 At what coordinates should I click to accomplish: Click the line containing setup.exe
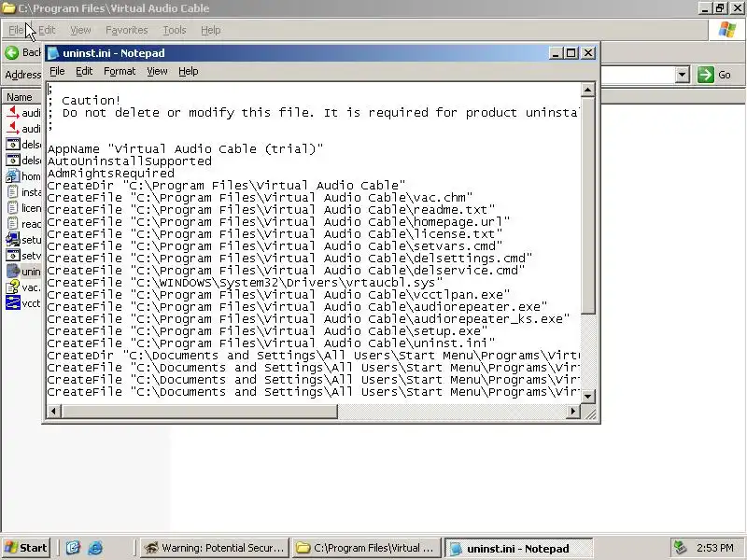point(267,331)
